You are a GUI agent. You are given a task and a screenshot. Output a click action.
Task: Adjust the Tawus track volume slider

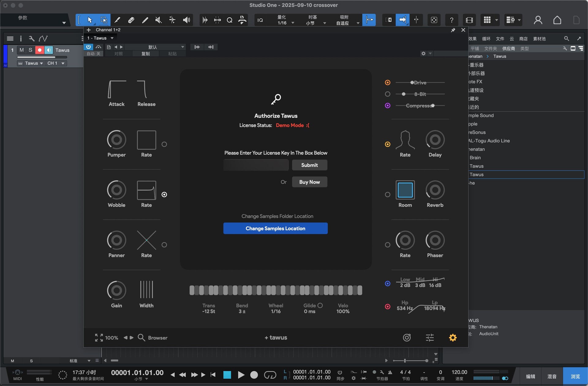click(42, 57)
